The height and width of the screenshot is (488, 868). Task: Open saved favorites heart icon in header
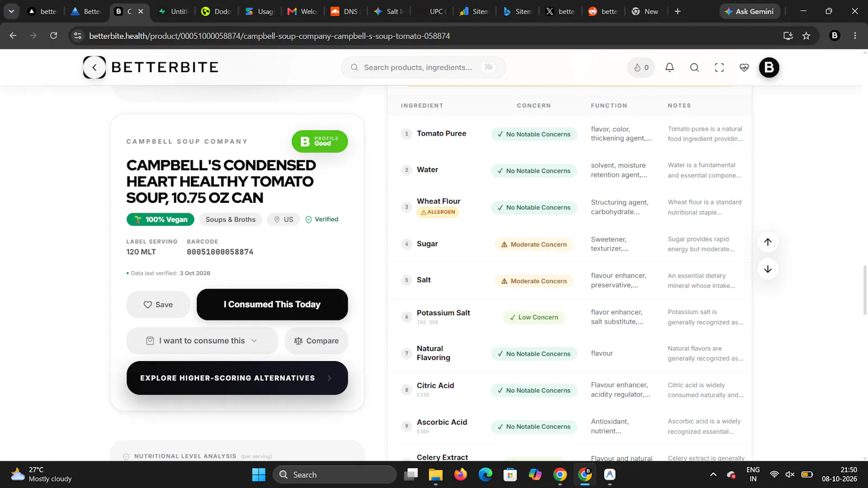[x=744, y=68]
